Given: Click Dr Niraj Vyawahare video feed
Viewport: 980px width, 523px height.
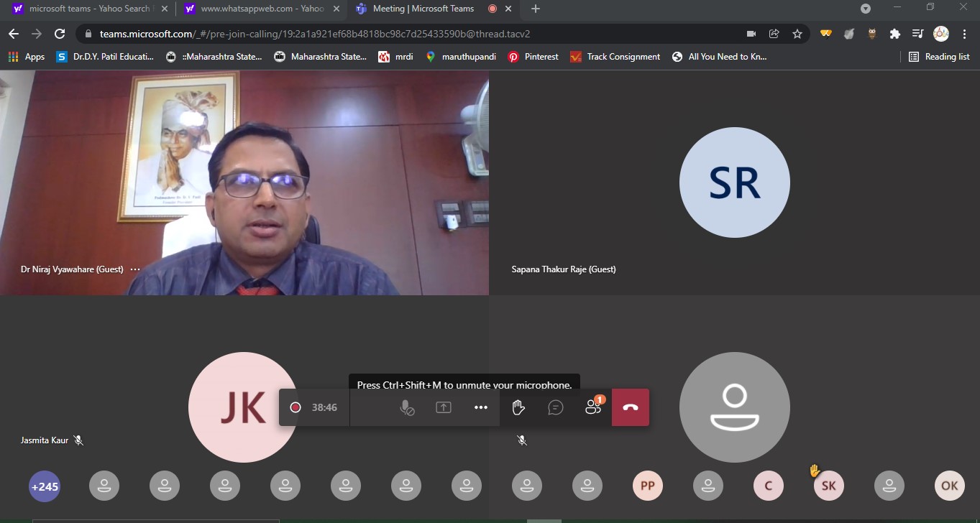Looking at the screenshot, I should 244,182.
